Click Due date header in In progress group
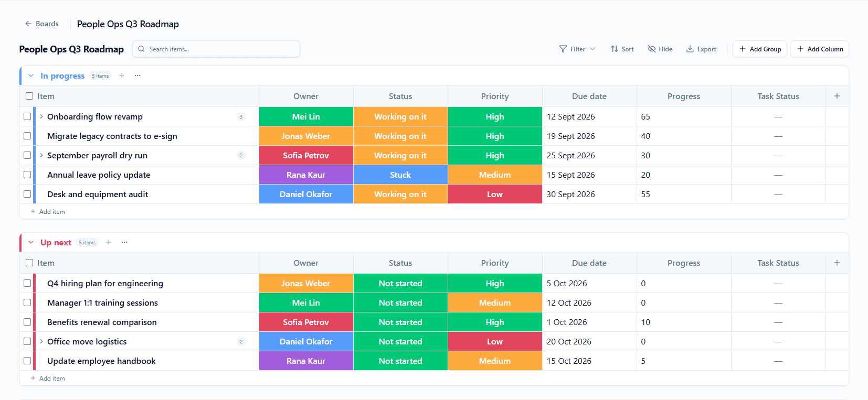The image size is (868, 400). (589, 96)
